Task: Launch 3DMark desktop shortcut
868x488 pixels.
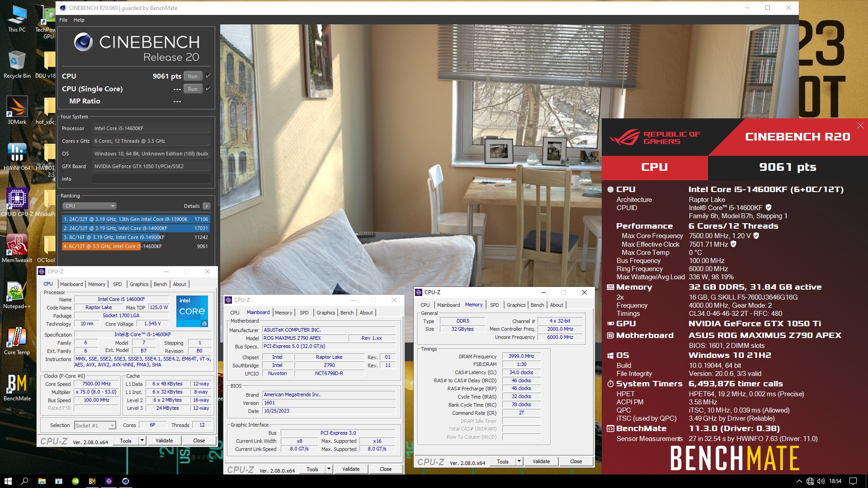Action: click(17, 111)
